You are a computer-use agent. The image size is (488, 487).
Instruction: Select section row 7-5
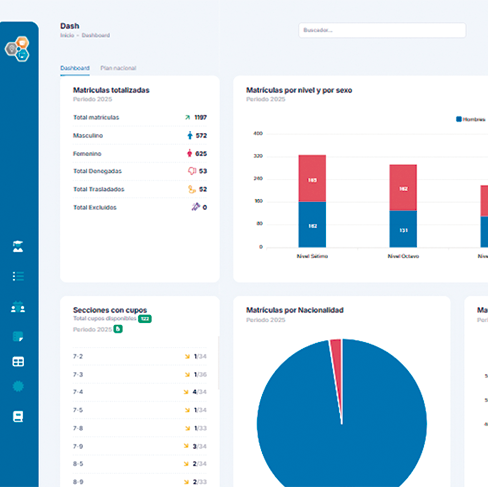click(x=140, y=410)
